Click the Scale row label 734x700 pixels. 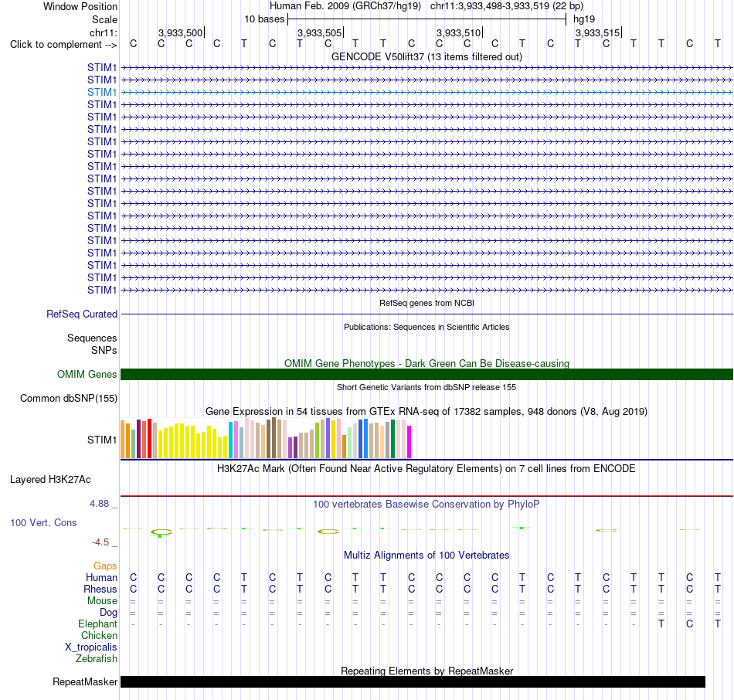coord(104,19)
